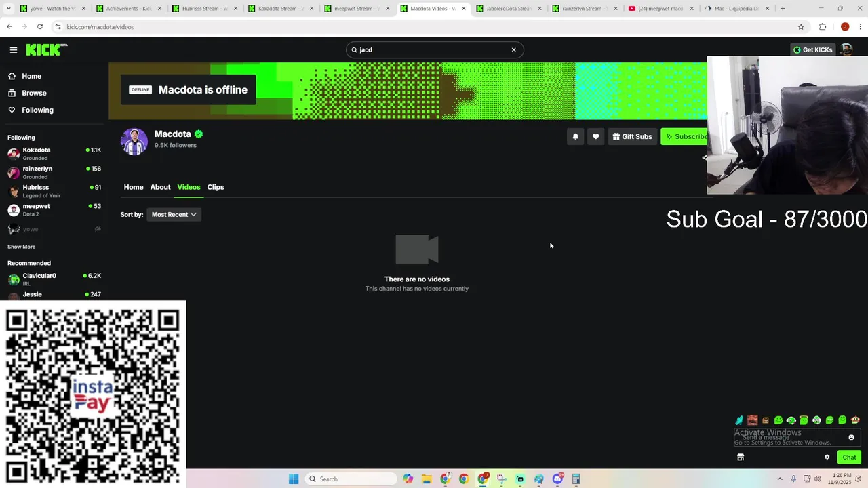Image resolution: width=868 pixels, height=488 pixels.
Task: Pick the cyan hand emote
Action: click(x=739, y=420)
